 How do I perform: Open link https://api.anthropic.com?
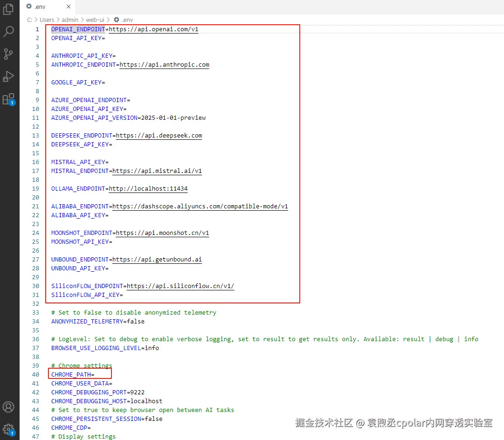(x=164, y=65)
